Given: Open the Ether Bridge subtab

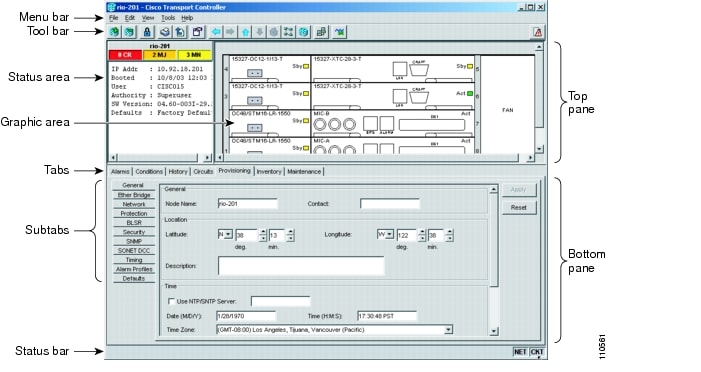Looking at the screenshot, I should tap(134, 195).
